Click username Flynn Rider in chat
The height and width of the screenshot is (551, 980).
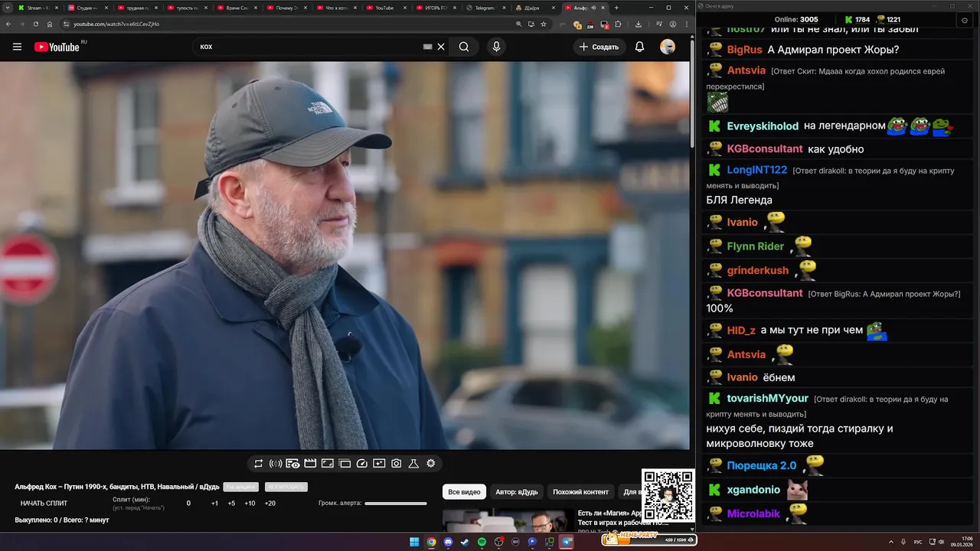[x=755, y=246]
